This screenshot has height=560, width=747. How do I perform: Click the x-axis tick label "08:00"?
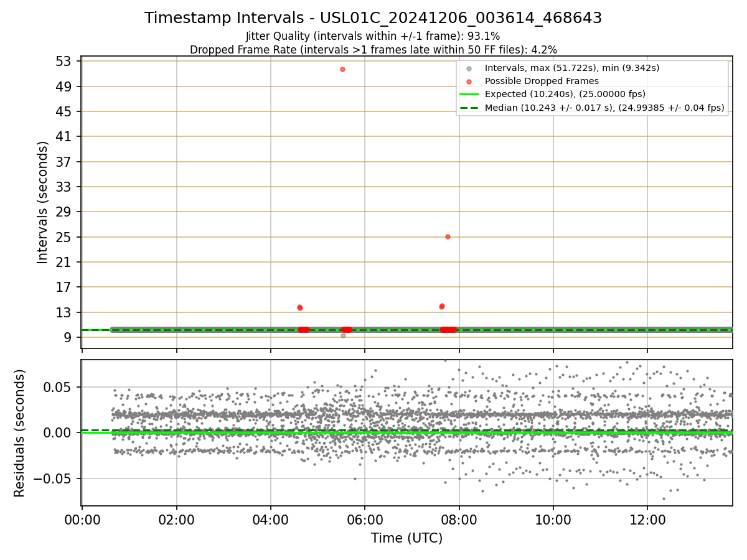459,520
